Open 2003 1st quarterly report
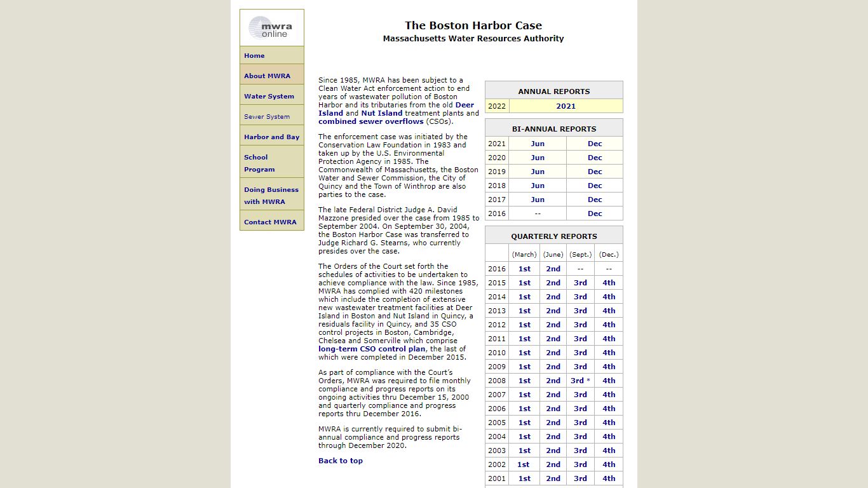868x488 pixels. 524,451
